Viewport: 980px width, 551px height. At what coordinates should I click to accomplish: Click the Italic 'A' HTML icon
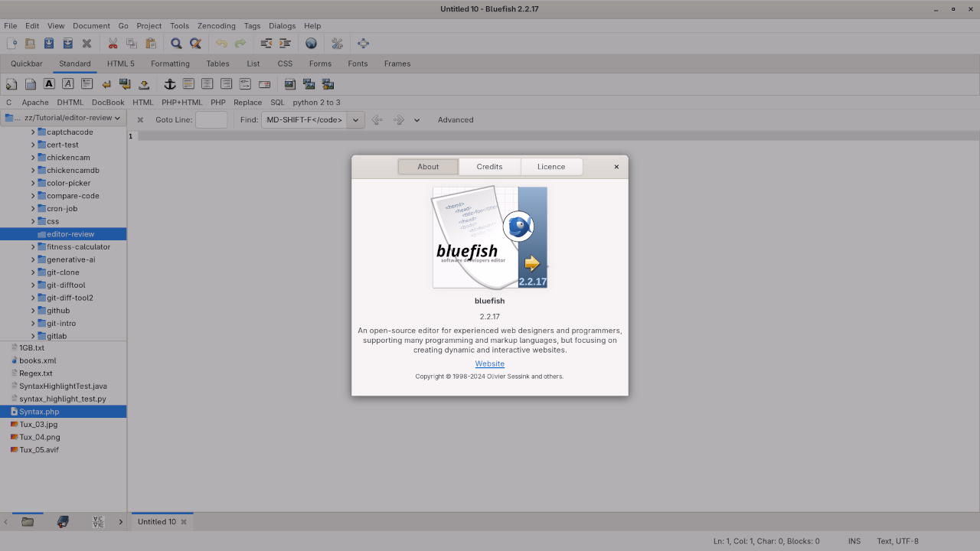[x=68, y=84]
